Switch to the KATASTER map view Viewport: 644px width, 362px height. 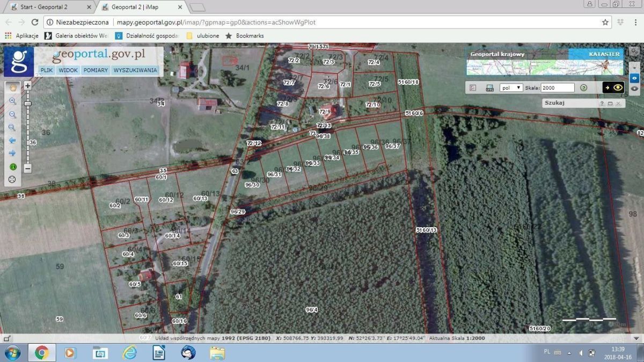[604, 54]
